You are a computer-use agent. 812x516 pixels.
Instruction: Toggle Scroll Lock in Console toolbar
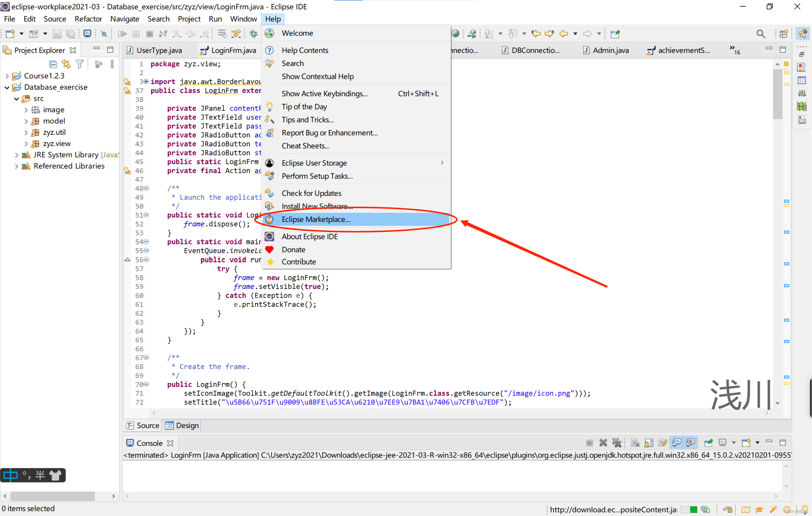(649, 442)
